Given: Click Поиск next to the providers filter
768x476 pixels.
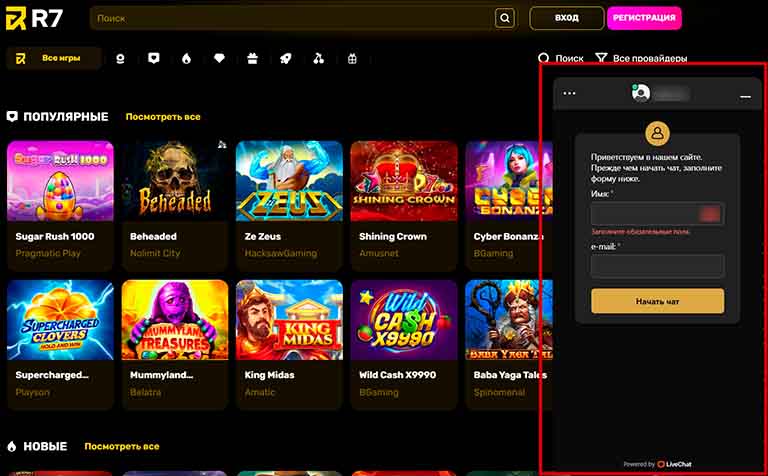Looking at the screenshot, I should pos(561,59).
